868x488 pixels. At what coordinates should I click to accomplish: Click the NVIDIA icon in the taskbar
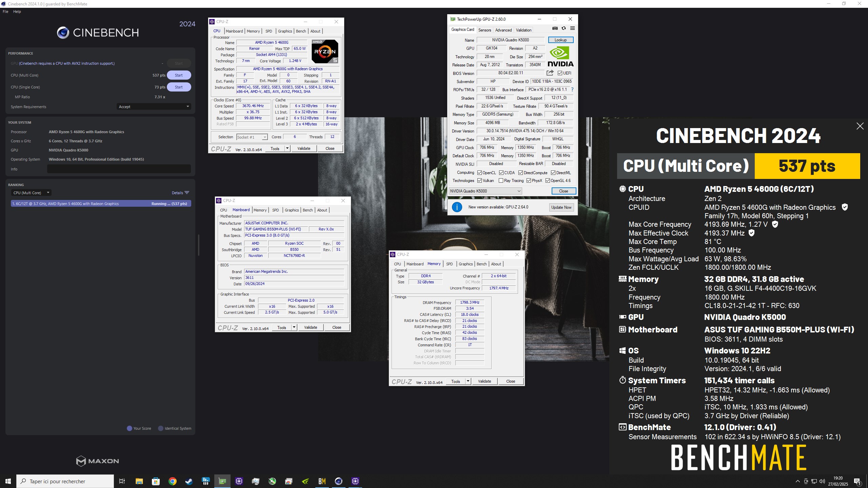[305, 481]
